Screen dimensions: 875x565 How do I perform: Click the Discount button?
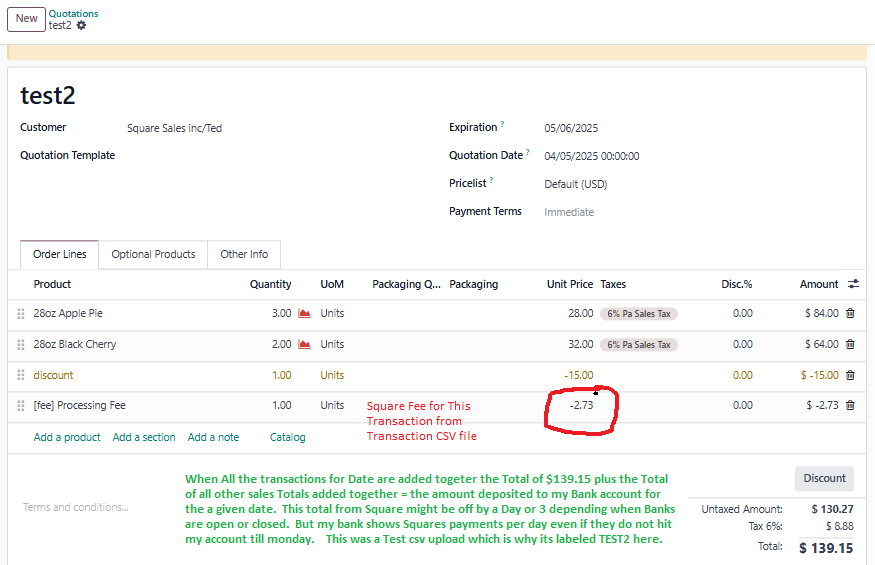[x=824, y=478]
